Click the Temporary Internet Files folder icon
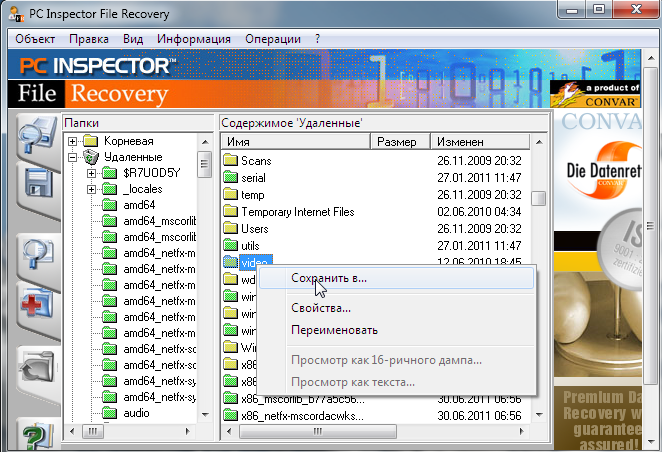This screenshot has height=452, width=662. pos(231,211)
